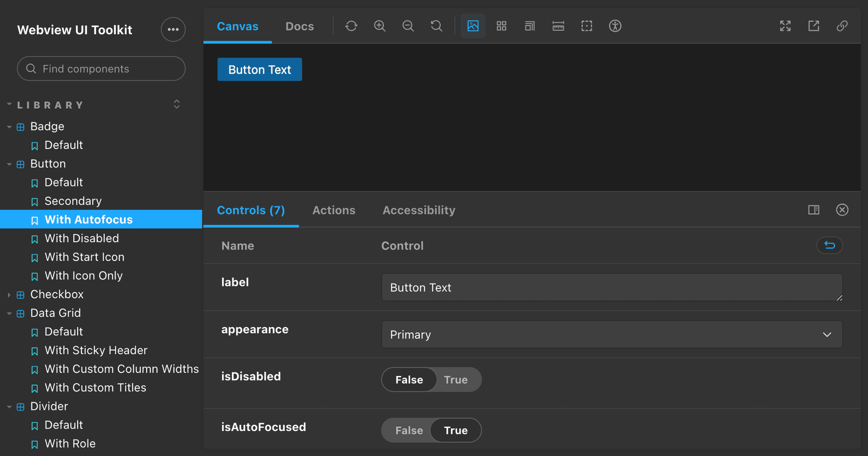Reset canvas zoom level

coord(436,26)
